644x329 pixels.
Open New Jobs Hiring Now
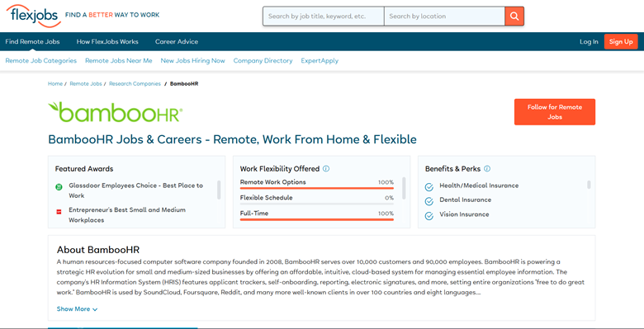tap(192, 61)
